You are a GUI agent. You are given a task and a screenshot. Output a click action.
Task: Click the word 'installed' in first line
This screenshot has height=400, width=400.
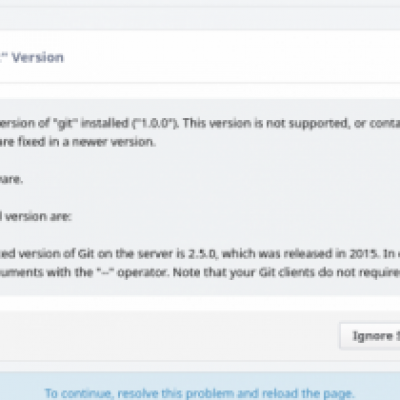click(x=105, y=124)
